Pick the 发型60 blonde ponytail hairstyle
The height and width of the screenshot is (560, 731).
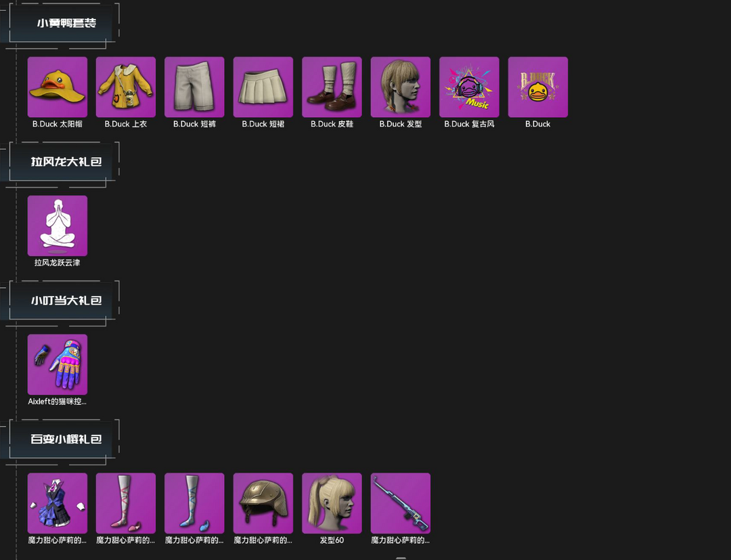coord(332,503)
